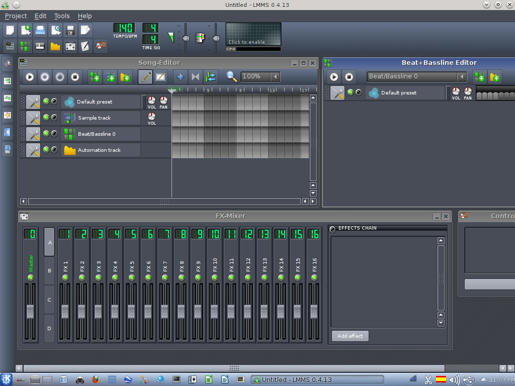Open the Edit menu
This screenshot has height=386, width=515.
click(40, 16)
